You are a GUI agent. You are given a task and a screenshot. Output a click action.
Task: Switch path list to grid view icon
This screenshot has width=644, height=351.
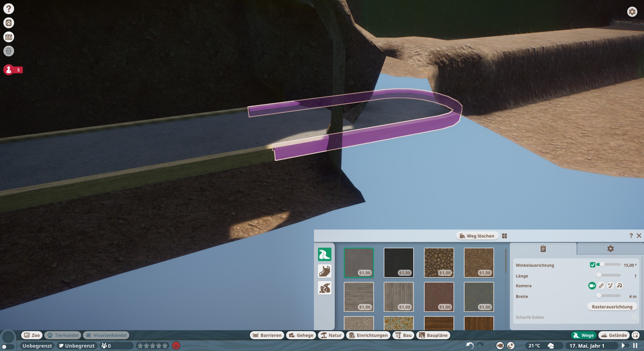[504, 236]
